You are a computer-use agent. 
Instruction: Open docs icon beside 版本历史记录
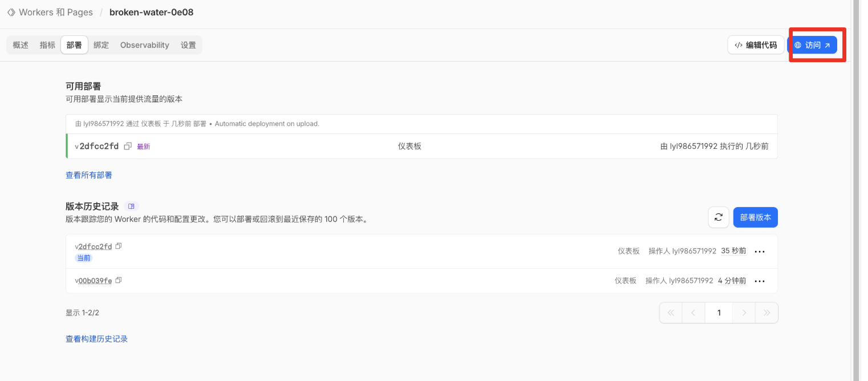coord(131,206)
